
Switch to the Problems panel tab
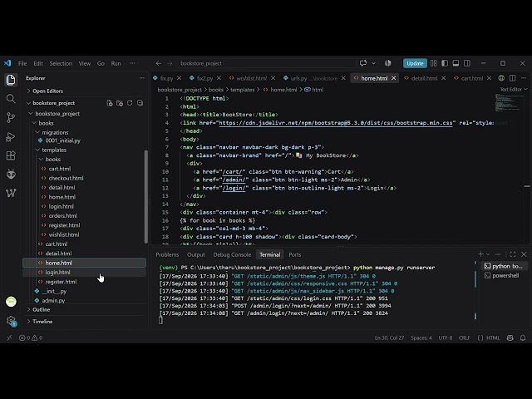(167, 254)
